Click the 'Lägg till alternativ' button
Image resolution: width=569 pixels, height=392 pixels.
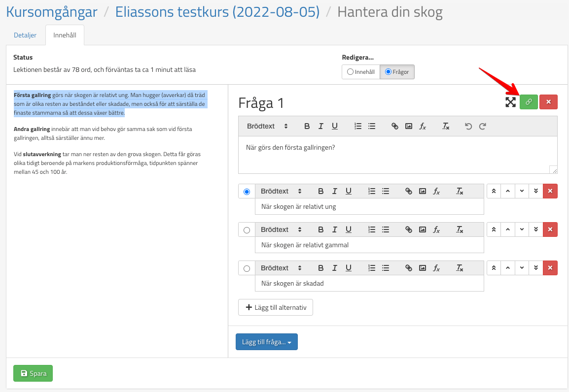[x=275, y=307]
